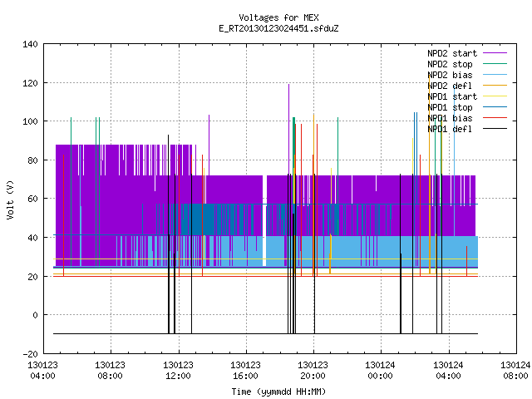Click the NPD1 stop legend label
532x399 pixels.
[450, 107]
